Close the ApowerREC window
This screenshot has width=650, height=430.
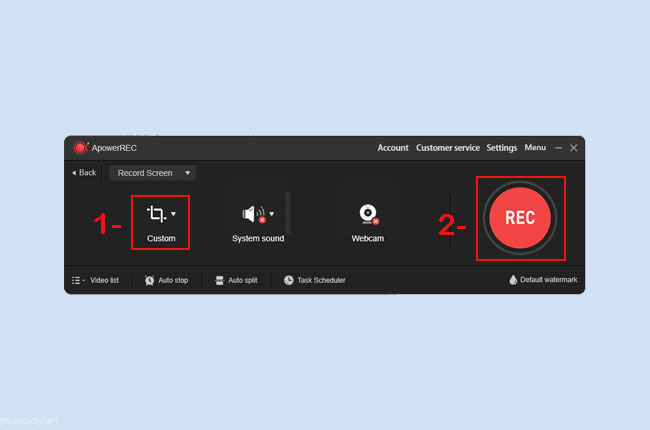pos(574,148)
